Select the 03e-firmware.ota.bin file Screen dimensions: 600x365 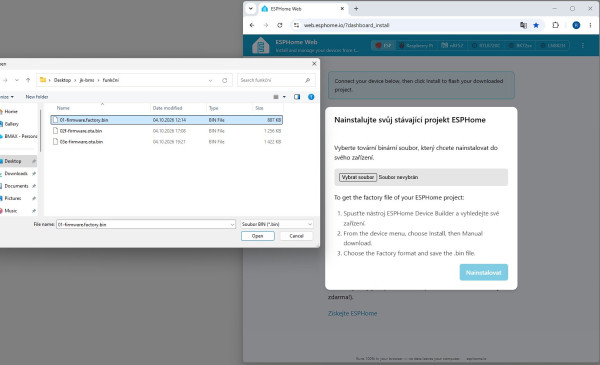point(166,142)
